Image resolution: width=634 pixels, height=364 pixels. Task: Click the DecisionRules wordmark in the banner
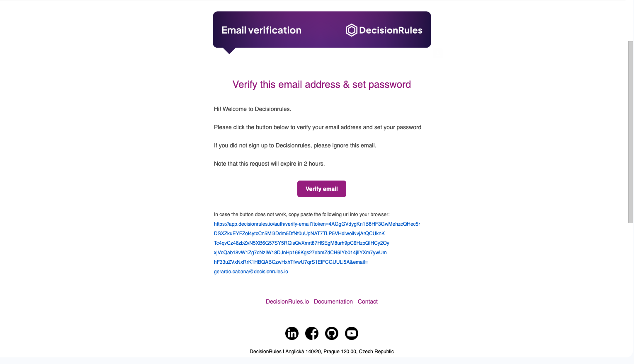391,30
